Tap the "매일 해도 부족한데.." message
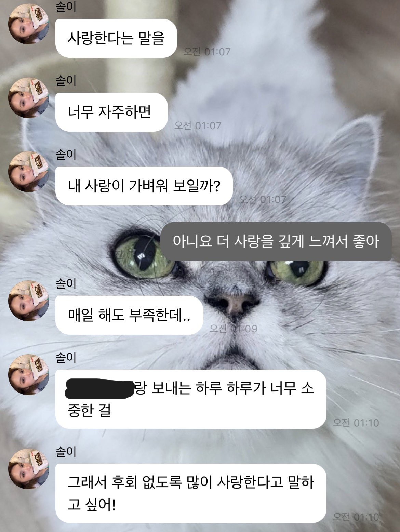Screen dimensions: 400x532 click(x=129, y=315)
